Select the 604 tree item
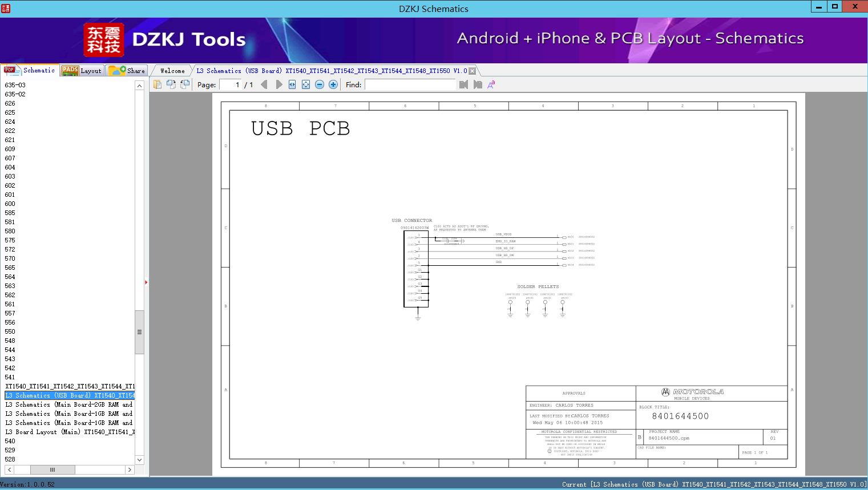 pyautogui.click(x=10, y=167)
